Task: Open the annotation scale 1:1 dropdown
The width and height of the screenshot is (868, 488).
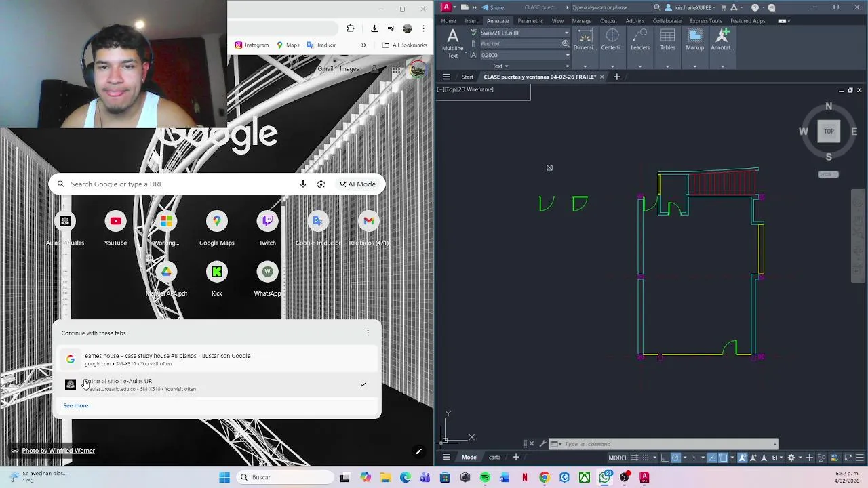Action: coord(776,457)
